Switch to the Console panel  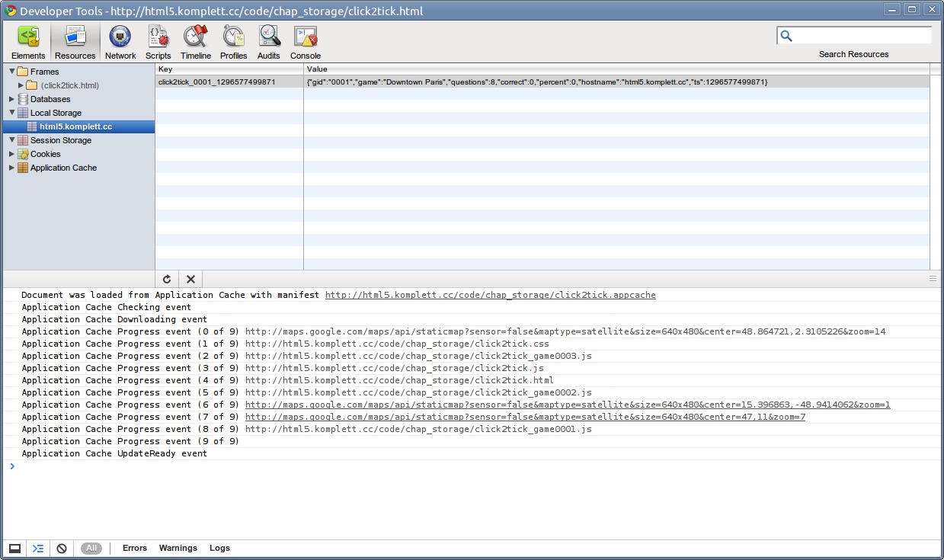click(x=306, y=42)
